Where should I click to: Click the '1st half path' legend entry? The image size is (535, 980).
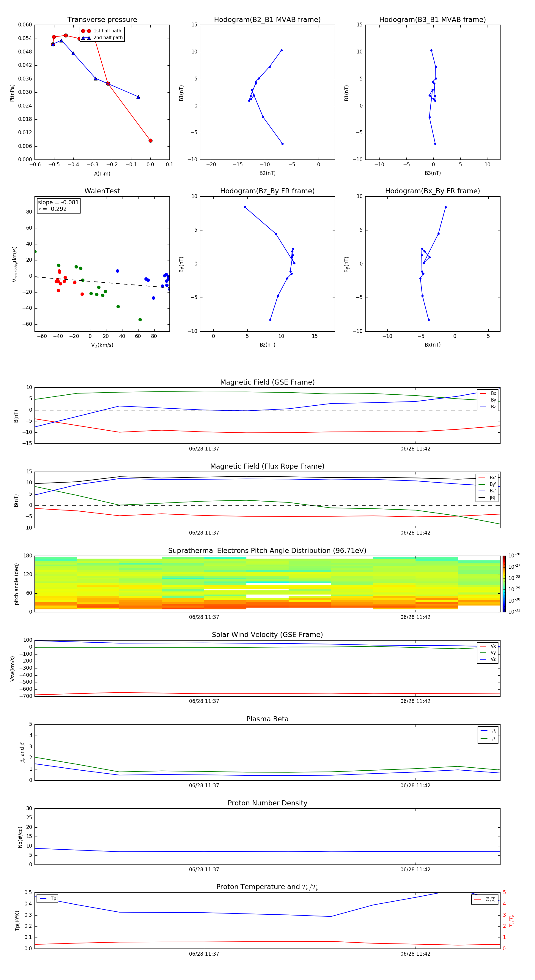point(101,31)
